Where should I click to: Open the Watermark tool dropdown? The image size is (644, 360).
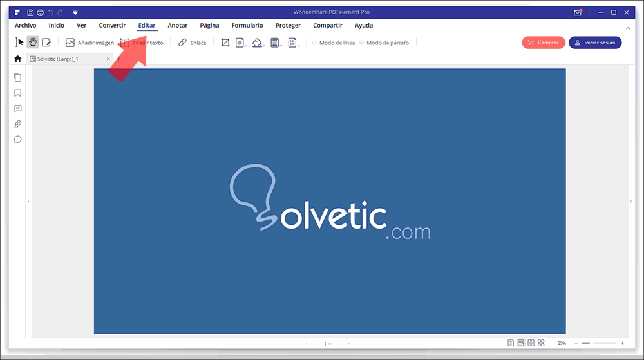tap(241, 43)
